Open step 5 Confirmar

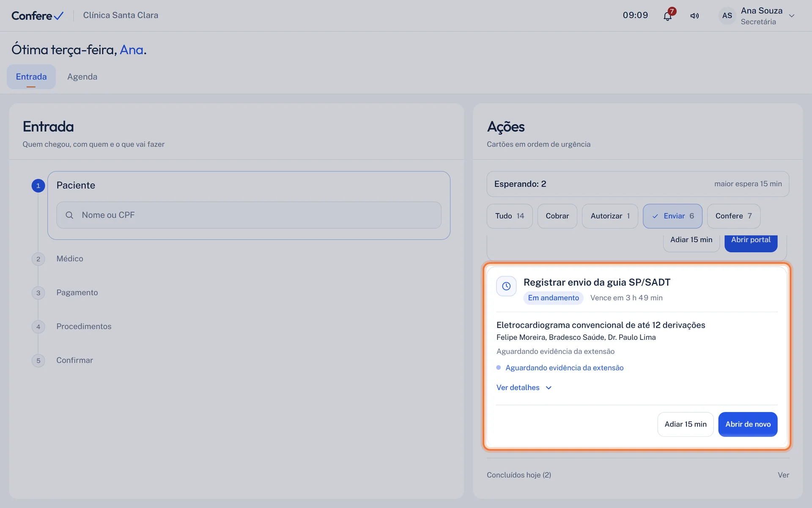[74, 360]
